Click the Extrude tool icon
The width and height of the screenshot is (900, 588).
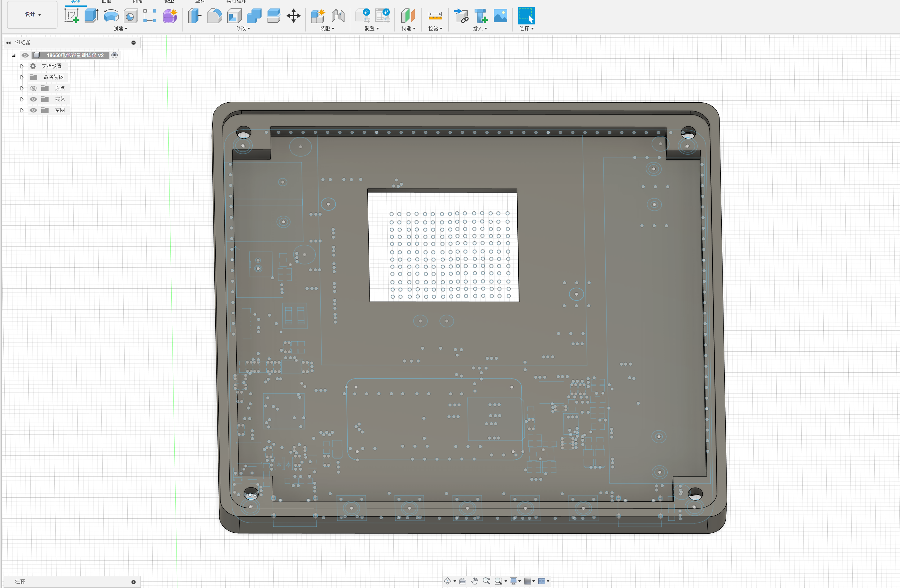click(91, 16)
